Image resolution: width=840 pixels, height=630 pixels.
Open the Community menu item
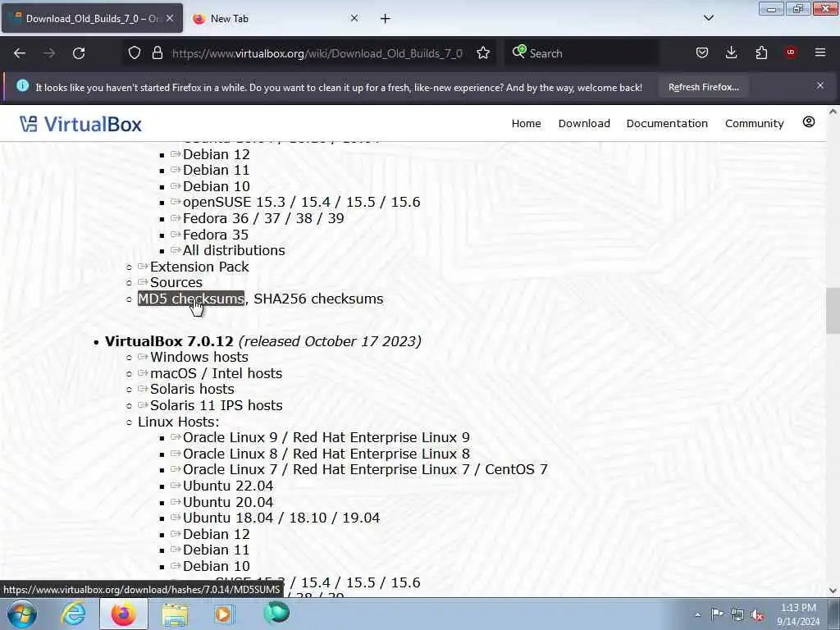coord(755,124)
